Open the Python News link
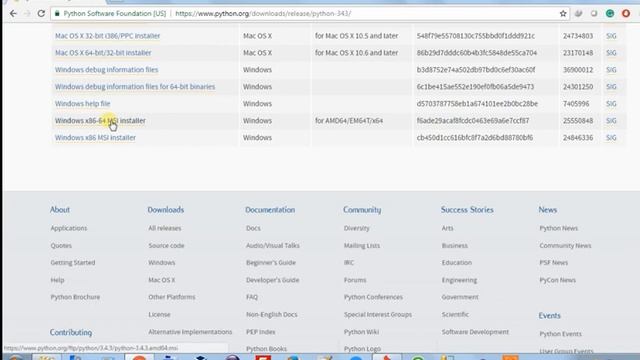Screen dimensions: 640x360 [x=559, y=228]
